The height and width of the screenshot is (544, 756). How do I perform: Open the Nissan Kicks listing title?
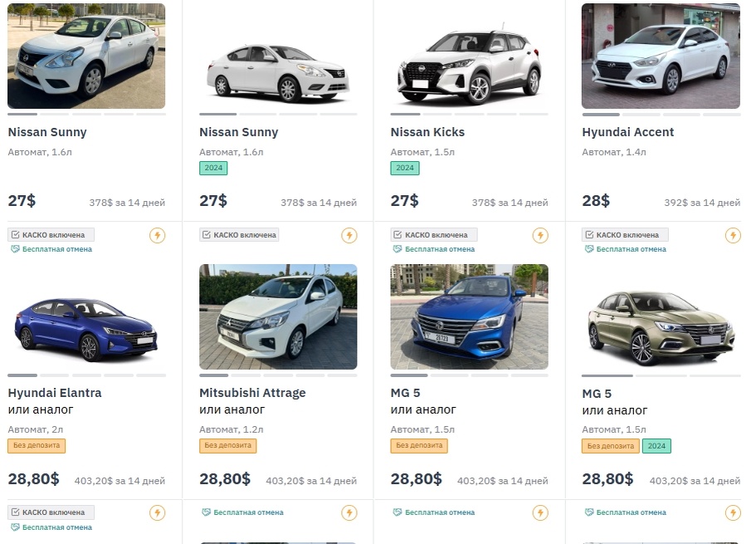pos(427,132)
